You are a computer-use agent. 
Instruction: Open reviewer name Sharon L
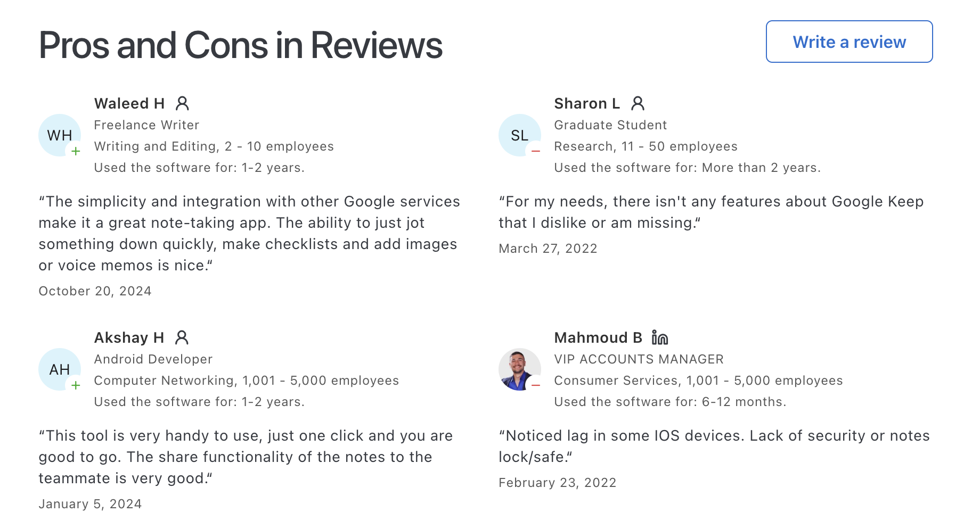coord(587,103)
